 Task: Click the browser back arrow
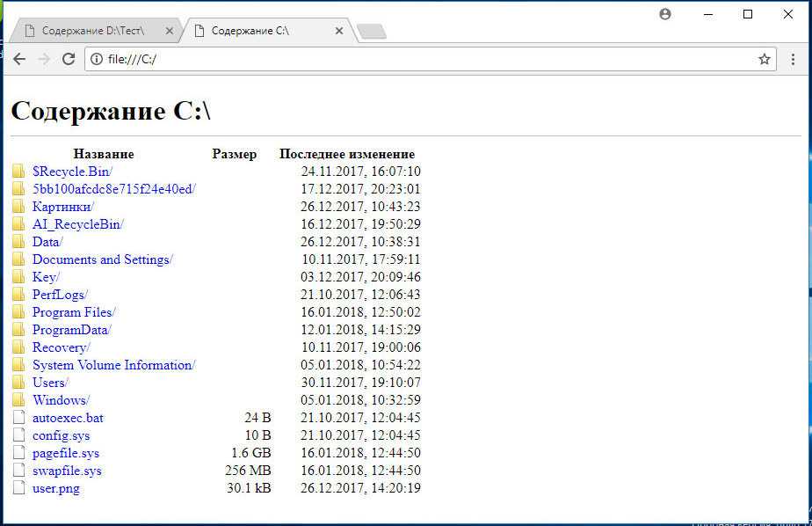(19, 59)
